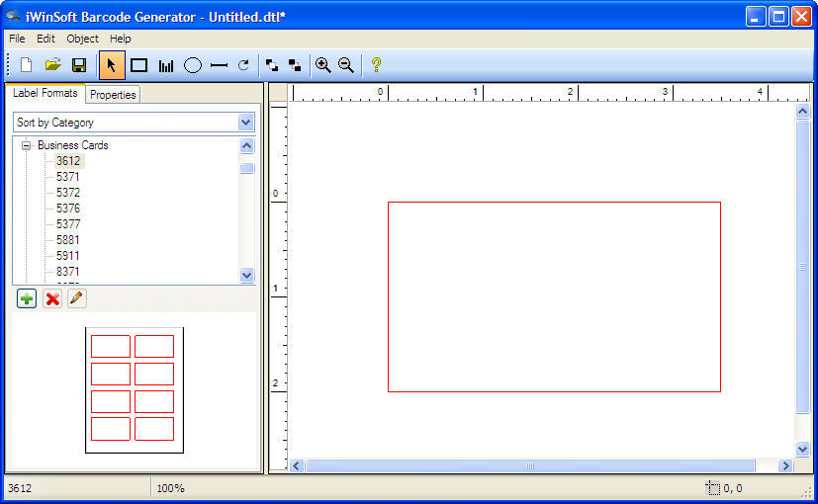Bring object to front icon
This screenshot has height=504, width=818.
click(x=272, y=65)
